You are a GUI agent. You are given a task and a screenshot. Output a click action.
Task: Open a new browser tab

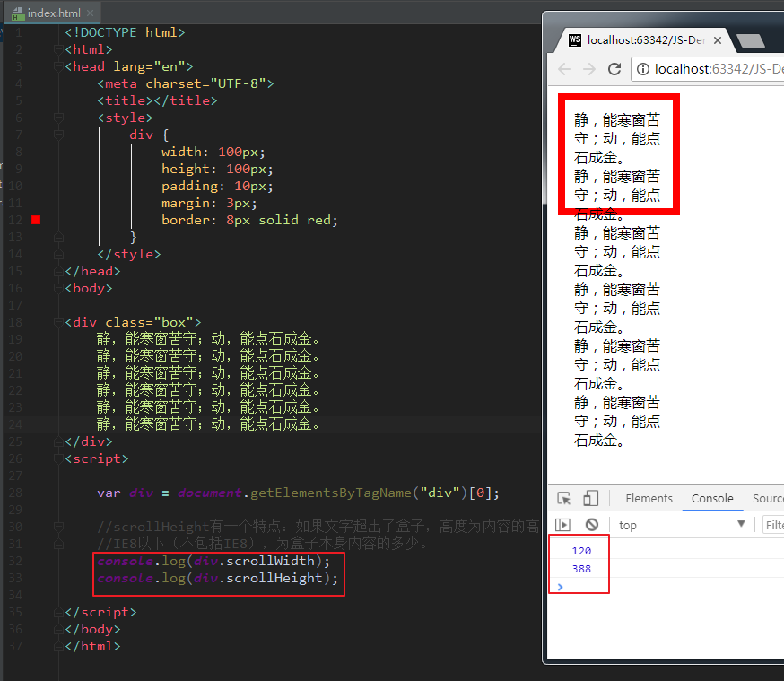pos(750,39)
